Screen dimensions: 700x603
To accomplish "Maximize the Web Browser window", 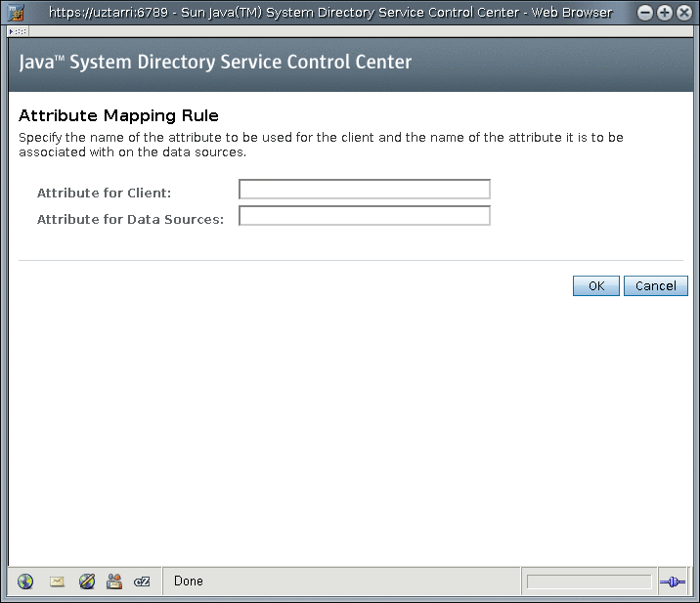I will (x=664, y=13).
